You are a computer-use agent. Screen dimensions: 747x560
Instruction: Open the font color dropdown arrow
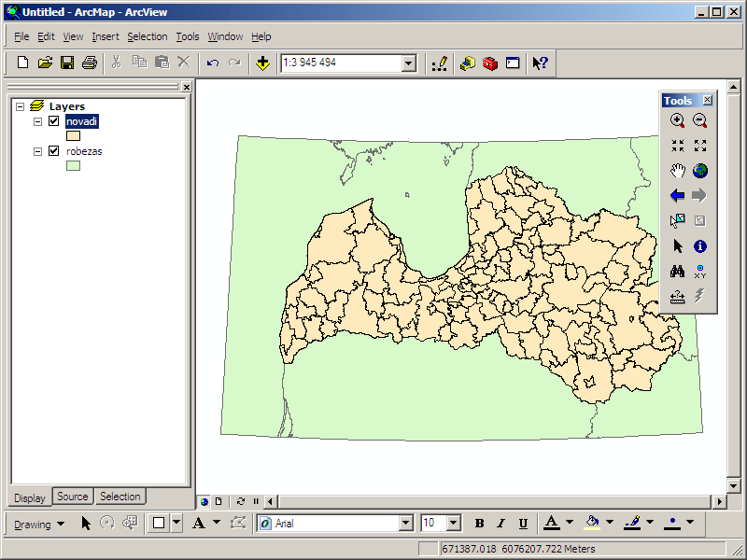click(570, 522)
